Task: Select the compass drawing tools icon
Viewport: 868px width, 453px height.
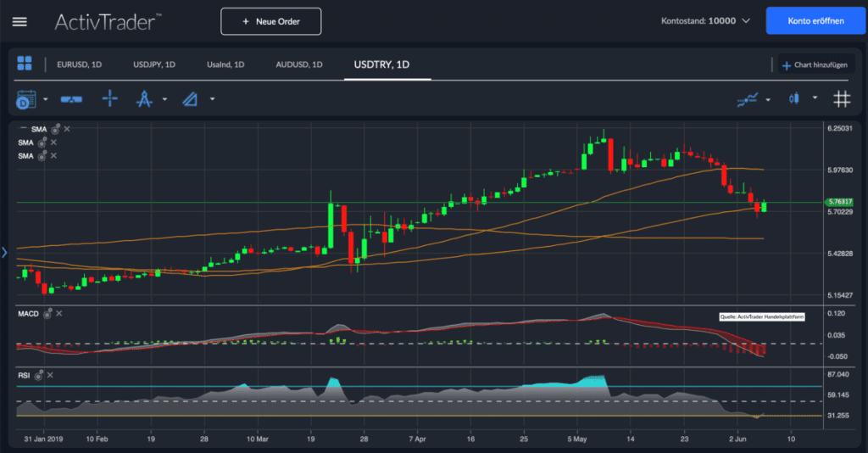Action: click(144, 99)
